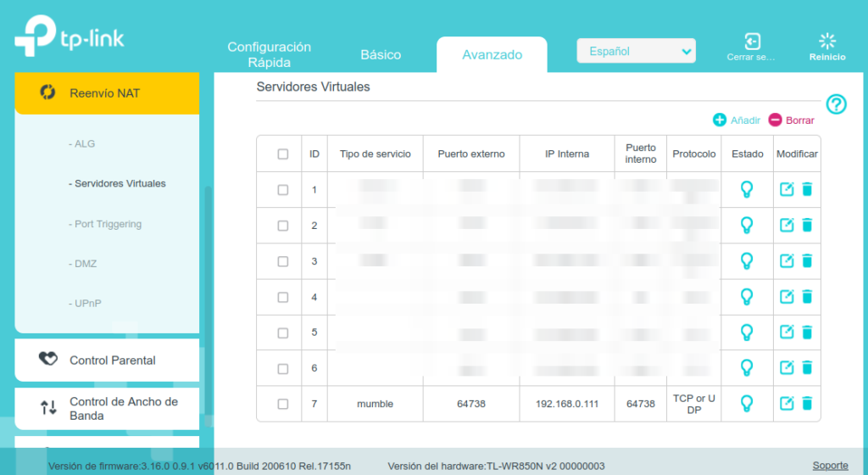Open the help question mark icon
The height and width of the screenshot is (475, 868).
pos(836,104)
